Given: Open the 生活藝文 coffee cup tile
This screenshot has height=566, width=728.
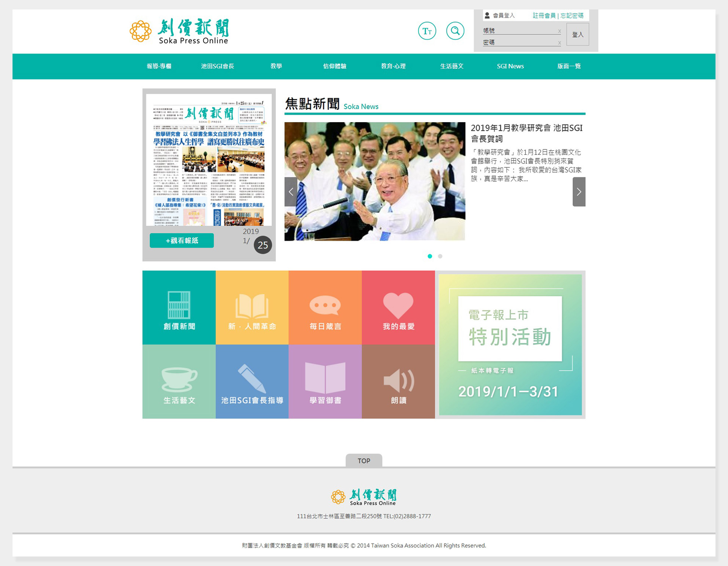Looking at the screenshot, I should [x=179, y=382].
